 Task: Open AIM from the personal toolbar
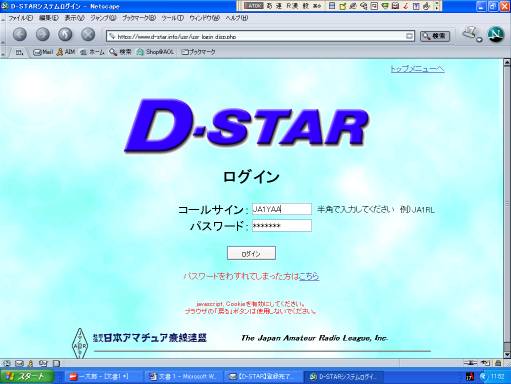[66, 52]
